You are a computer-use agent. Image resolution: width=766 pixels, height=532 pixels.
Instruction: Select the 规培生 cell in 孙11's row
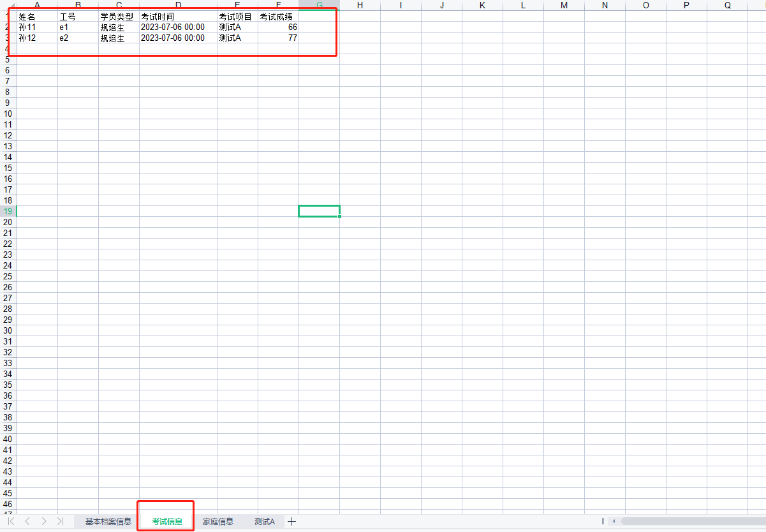119,27
